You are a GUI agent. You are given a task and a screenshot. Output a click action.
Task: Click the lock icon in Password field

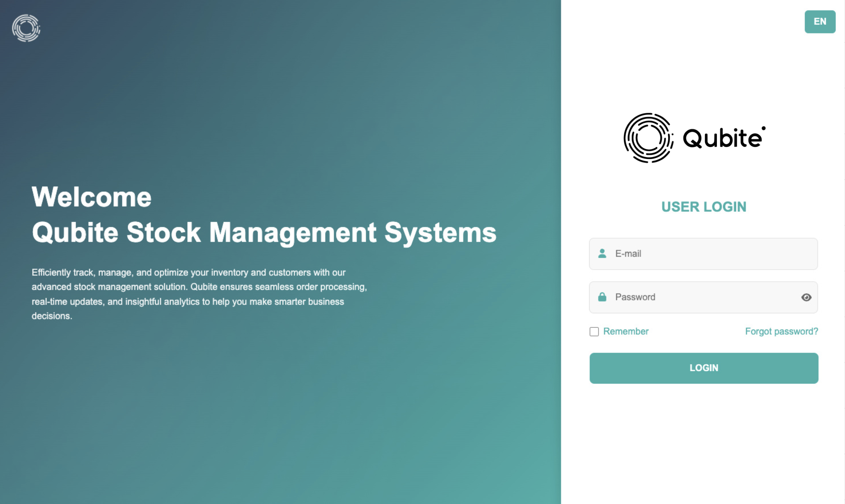pyautogui.click(x=602, y=297)
